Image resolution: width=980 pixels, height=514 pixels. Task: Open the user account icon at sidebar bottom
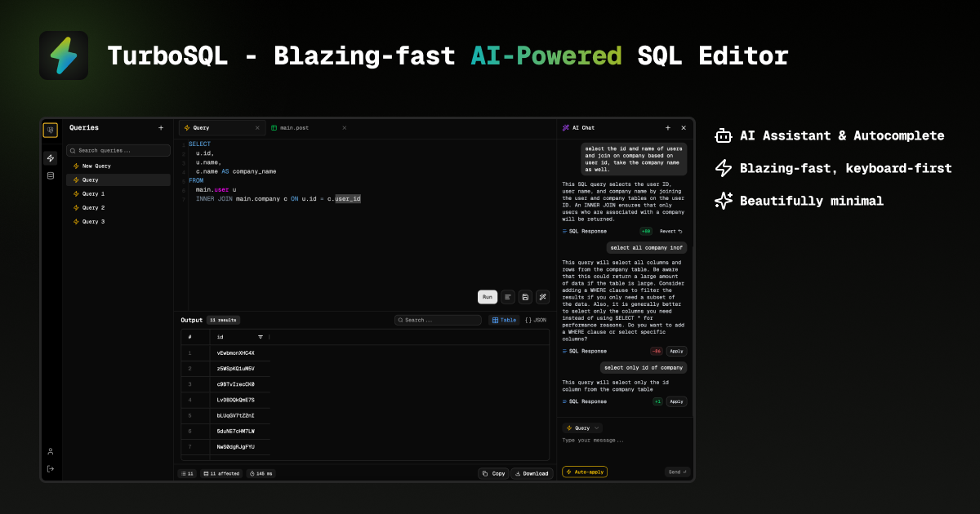coord(51,451)
